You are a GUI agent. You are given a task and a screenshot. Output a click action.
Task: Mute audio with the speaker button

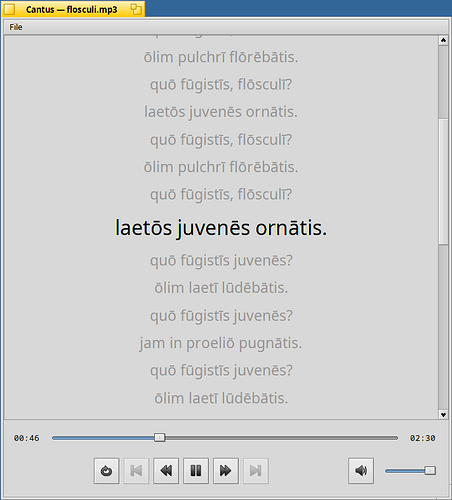point(361,471)
